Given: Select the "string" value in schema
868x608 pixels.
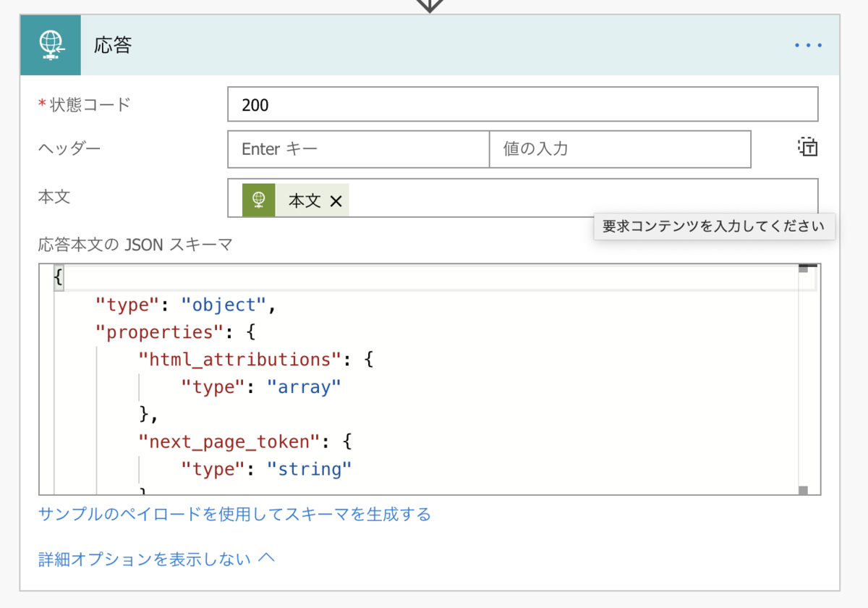Looking at the screenshot, I should (x=309, y=469).
